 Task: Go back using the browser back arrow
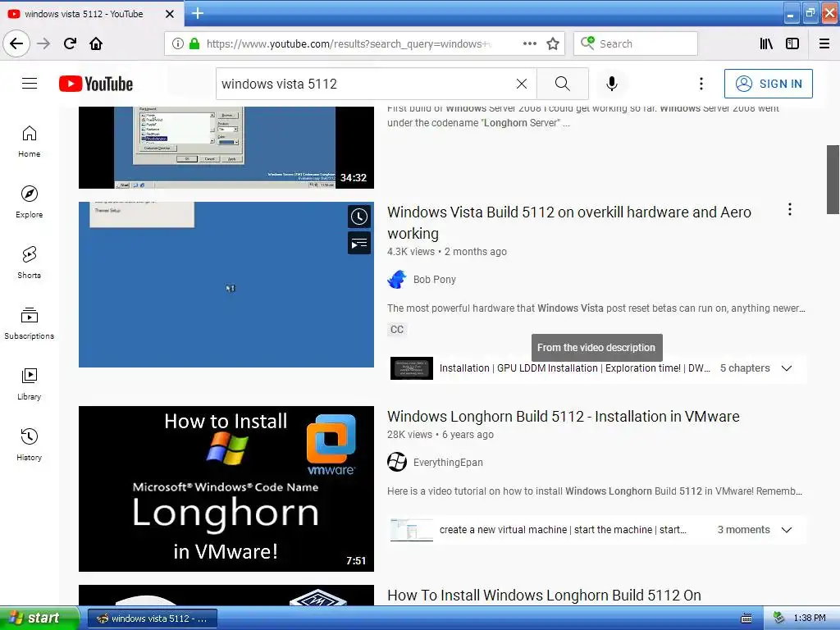pyautogui.click(x=16, y=43)
